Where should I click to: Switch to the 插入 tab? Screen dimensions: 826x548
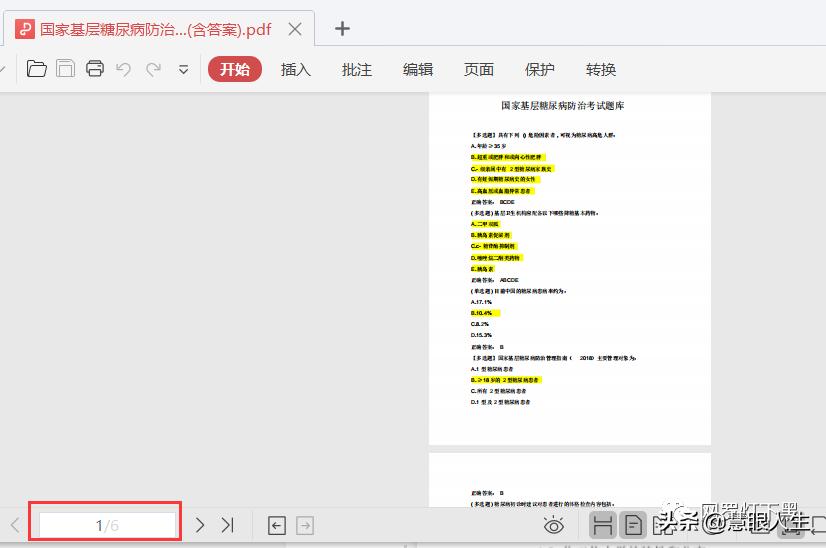[x=296, y=70]
